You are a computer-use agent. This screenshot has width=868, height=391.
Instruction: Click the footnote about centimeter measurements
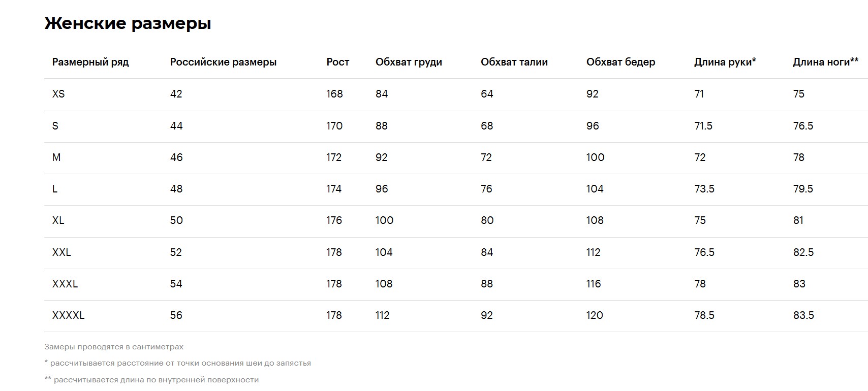point(114,347)
